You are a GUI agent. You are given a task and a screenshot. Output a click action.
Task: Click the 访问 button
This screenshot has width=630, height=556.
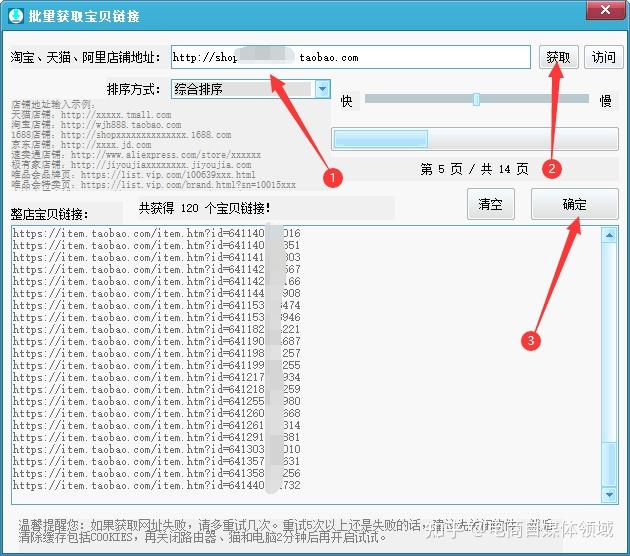coord(603,57)
